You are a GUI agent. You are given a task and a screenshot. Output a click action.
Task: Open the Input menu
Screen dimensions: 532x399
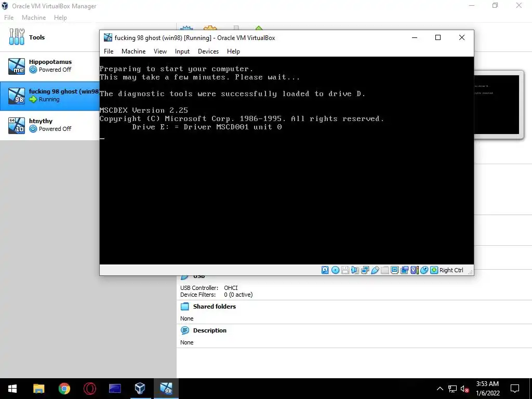182,51
